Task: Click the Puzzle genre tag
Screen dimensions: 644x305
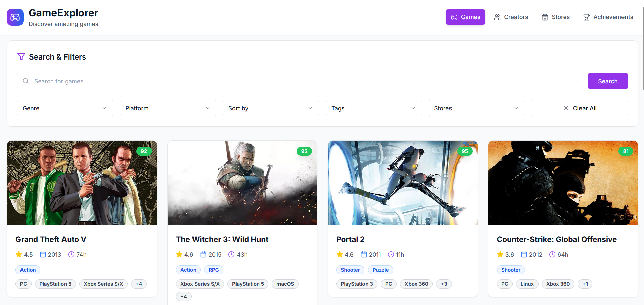Action: coord(381,270)
